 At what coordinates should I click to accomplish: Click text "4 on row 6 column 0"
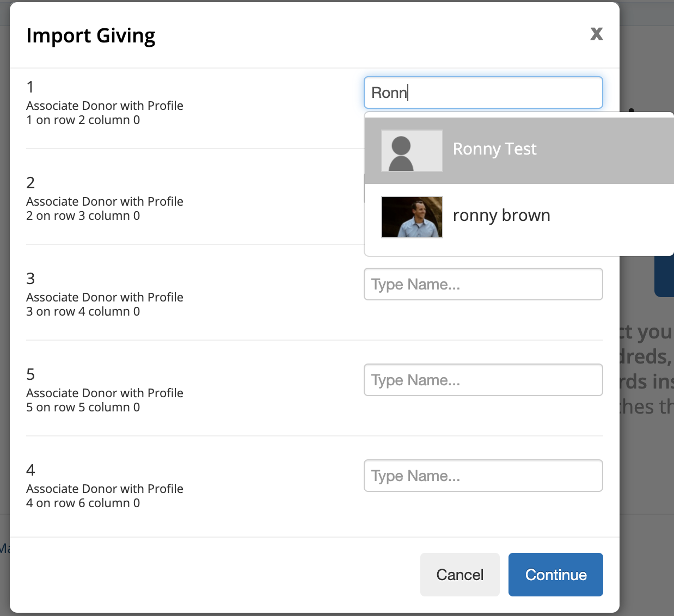(x=83, y=503)
